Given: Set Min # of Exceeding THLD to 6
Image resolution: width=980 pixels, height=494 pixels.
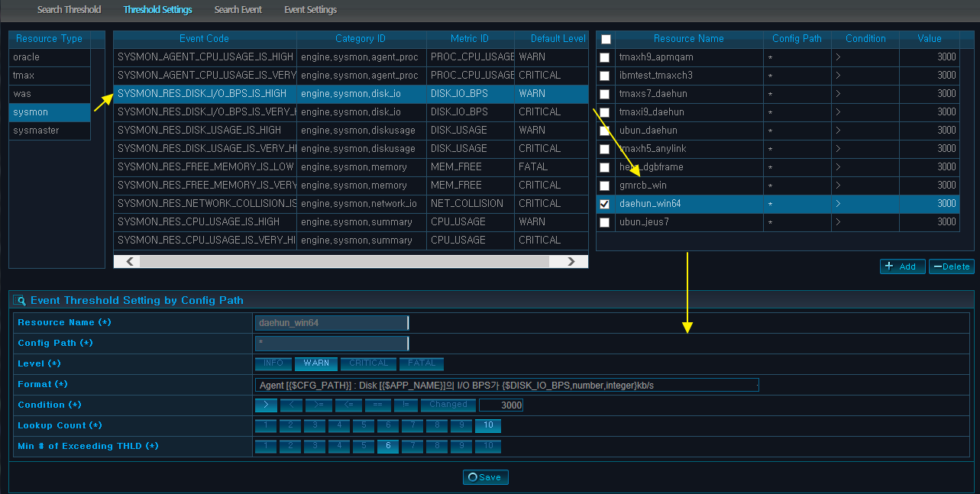Looking at the screenshot, I should (388, 446).
